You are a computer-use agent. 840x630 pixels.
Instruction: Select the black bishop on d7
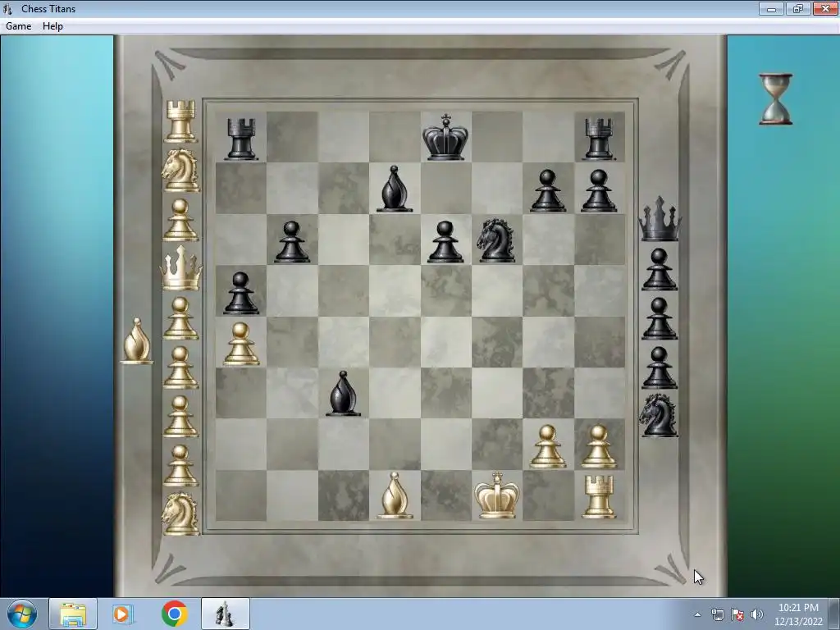pos(395,189)
